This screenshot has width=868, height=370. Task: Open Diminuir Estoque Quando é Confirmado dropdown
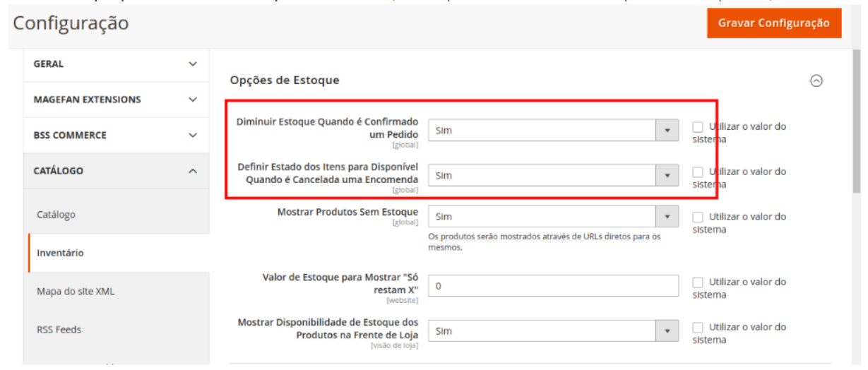(553, 131)
